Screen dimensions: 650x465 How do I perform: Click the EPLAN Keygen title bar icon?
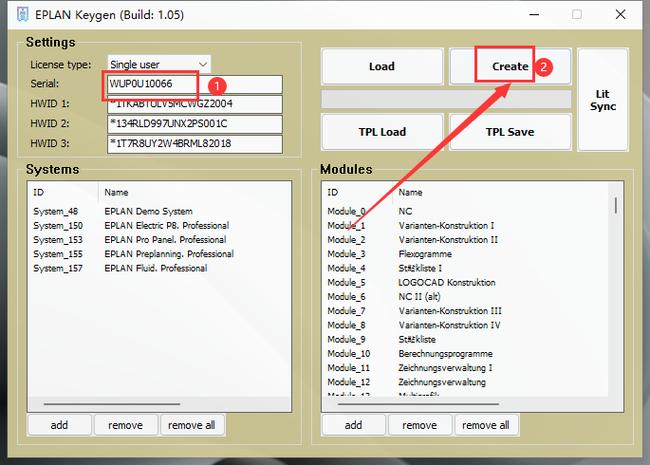22,15
